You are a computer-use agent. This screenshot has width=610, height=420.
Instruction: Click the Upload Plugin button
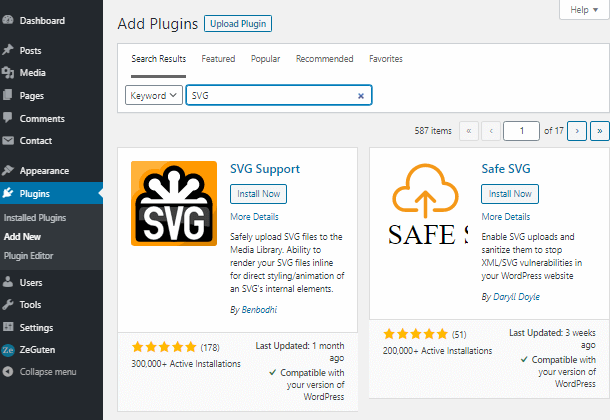point(238,24)
